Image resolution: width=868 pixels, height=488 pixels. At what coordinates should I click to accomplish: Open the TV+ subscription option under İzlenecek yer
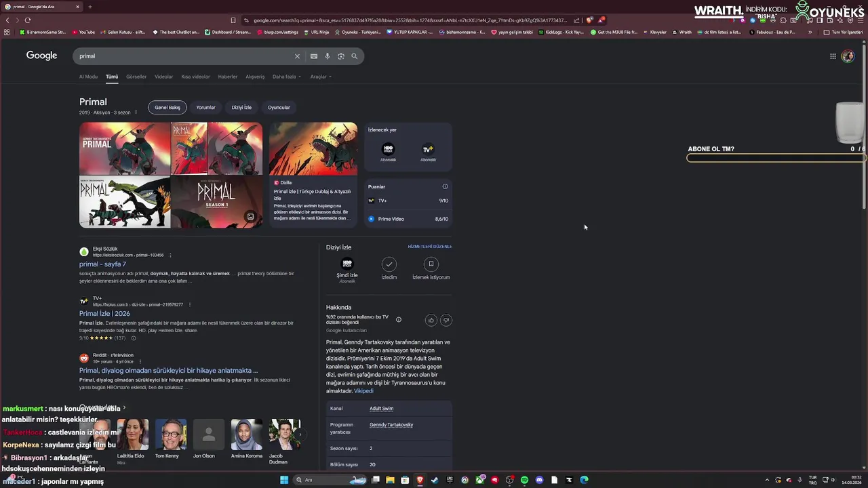coord(428,152)
